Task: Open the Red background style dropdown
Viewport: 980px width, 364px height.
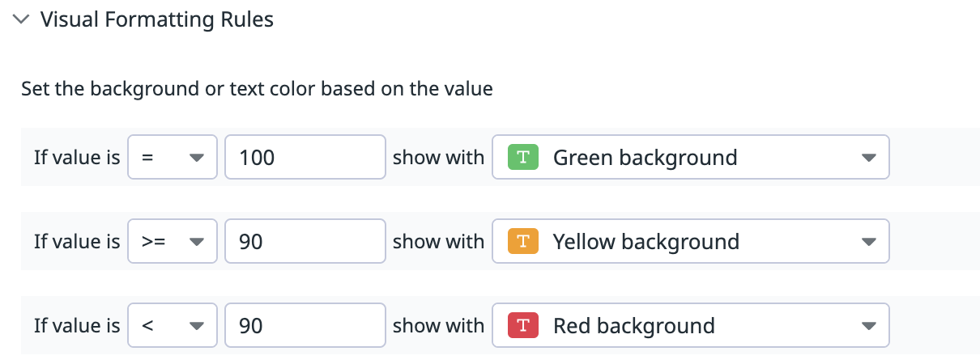Action: point(690,325)
